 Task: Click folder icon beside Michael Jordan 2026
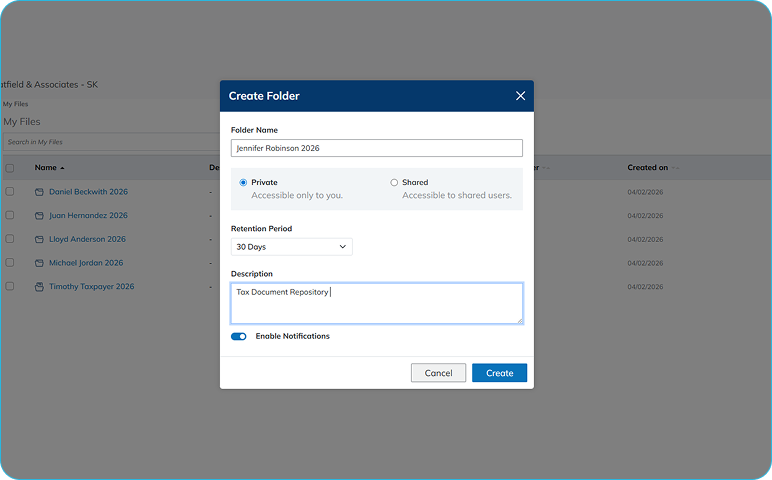pos(39,263)
